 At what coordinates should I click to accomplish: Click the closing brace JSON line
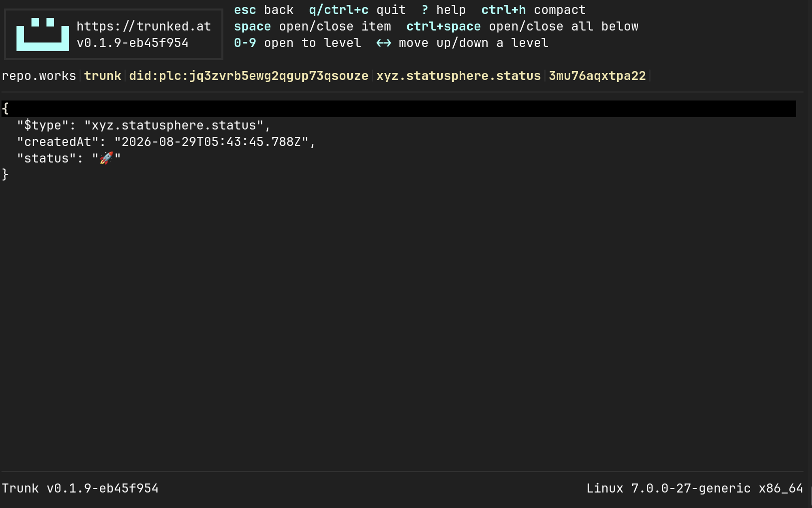coord(5,174)
